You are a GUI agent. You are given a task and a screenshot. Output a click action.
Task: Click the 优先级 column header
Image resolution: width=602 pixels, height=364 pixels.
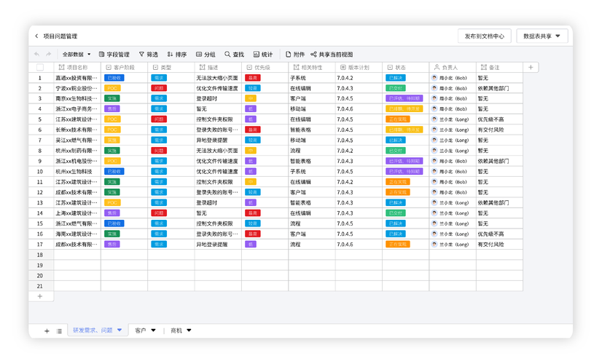[x=265, y=67]
